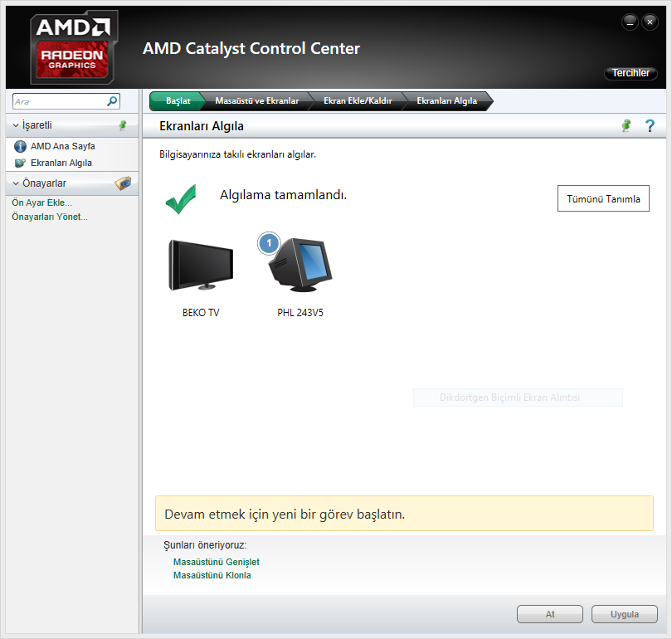The width and height of the screenshot is (672, 639).
Task: Select the PHL 243V5 monitor icon
Action: click(x=301, y=265)
